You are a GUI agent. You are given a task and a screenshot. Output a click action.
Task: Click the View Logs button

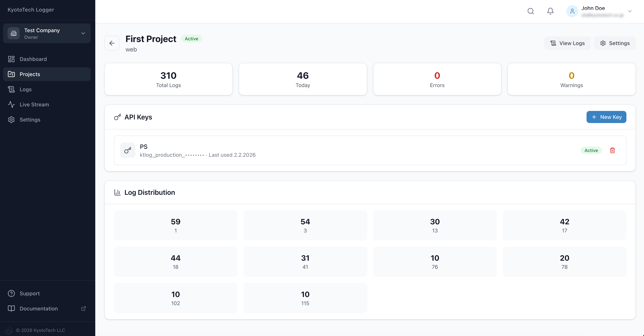[567, 43]
